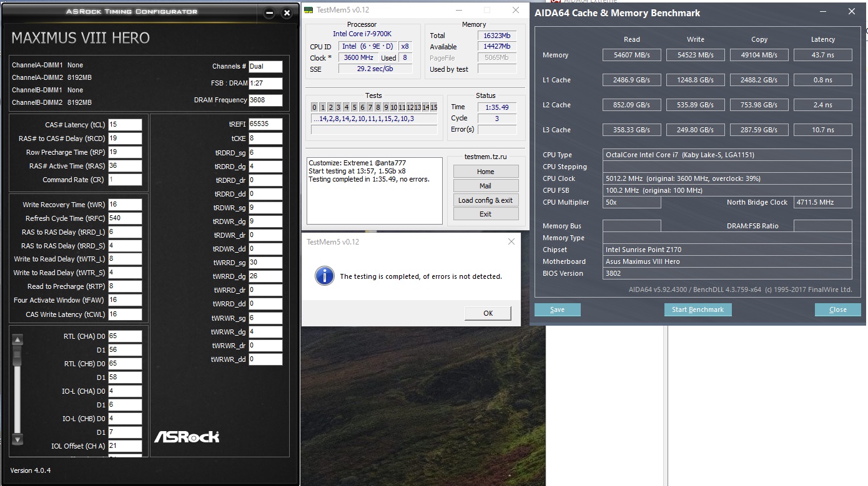
Task: Click the Close button in AIDA64 benchmark
Action: pos(838,309)
